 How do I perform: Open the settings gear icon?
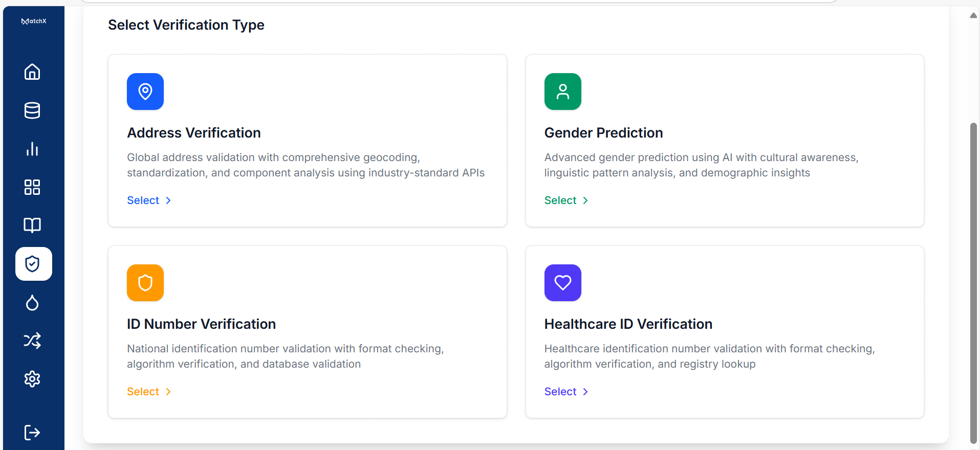pos(32,379)
